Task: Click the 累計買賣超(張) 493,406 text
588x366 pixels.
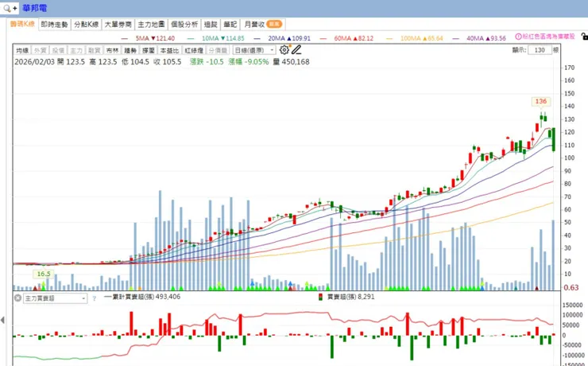Action: (x=147, y=297)
